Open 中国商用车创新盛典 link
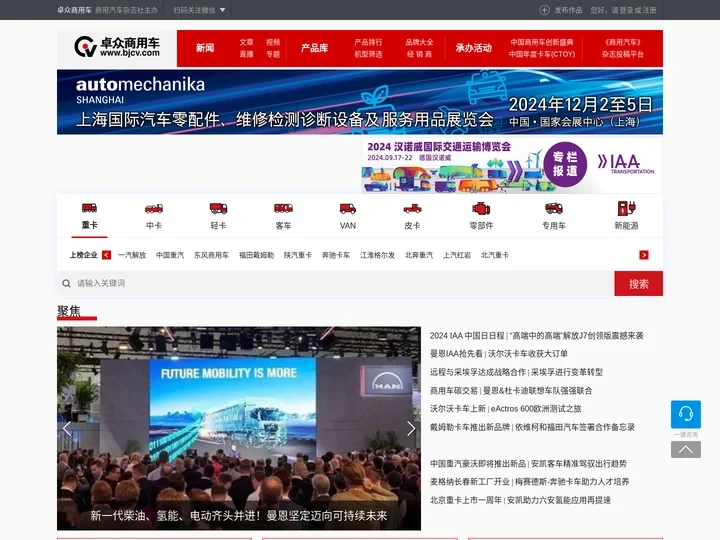The width and height of the screenshot is (720, 540). [x=542, y=42]
